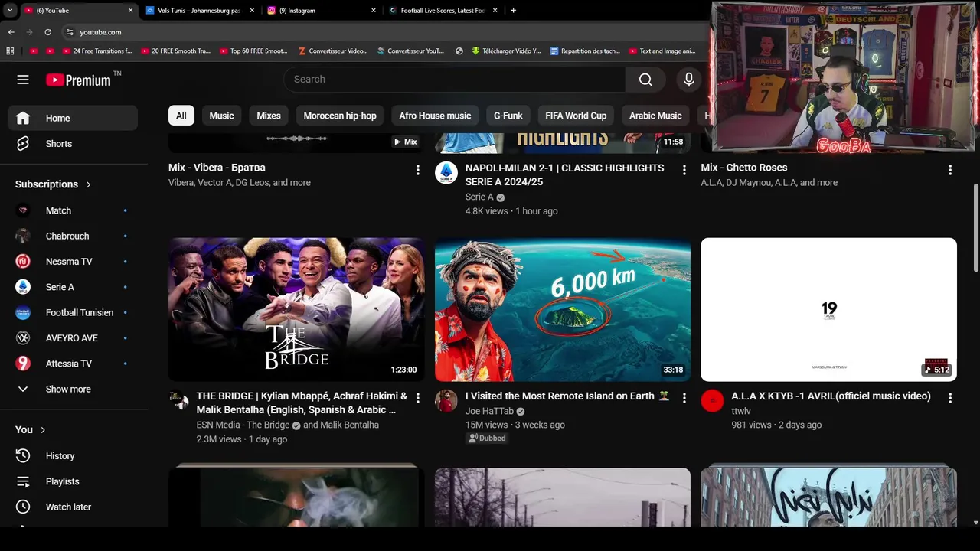
Task: Click in the YouTube Search field
Action: [455, 80]
